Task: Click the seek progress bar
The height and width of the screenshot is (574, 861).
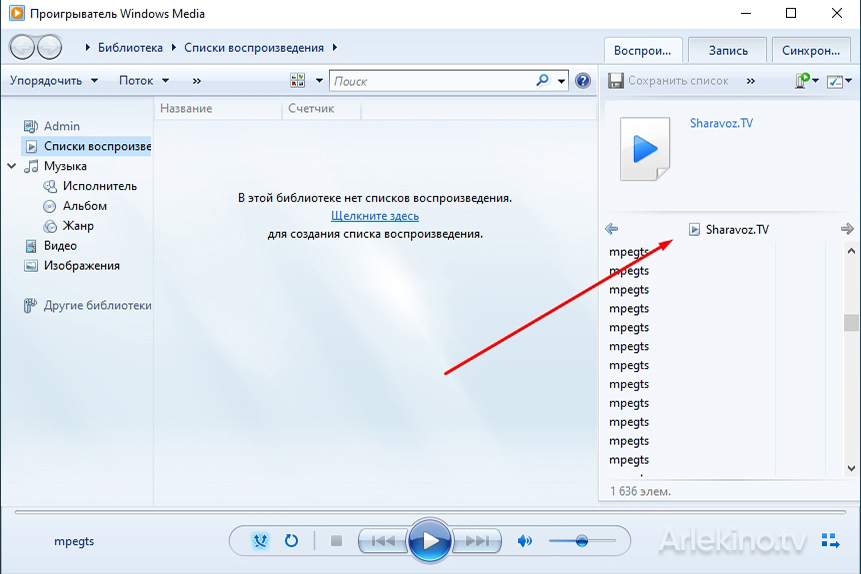Action: pos(430,512)
